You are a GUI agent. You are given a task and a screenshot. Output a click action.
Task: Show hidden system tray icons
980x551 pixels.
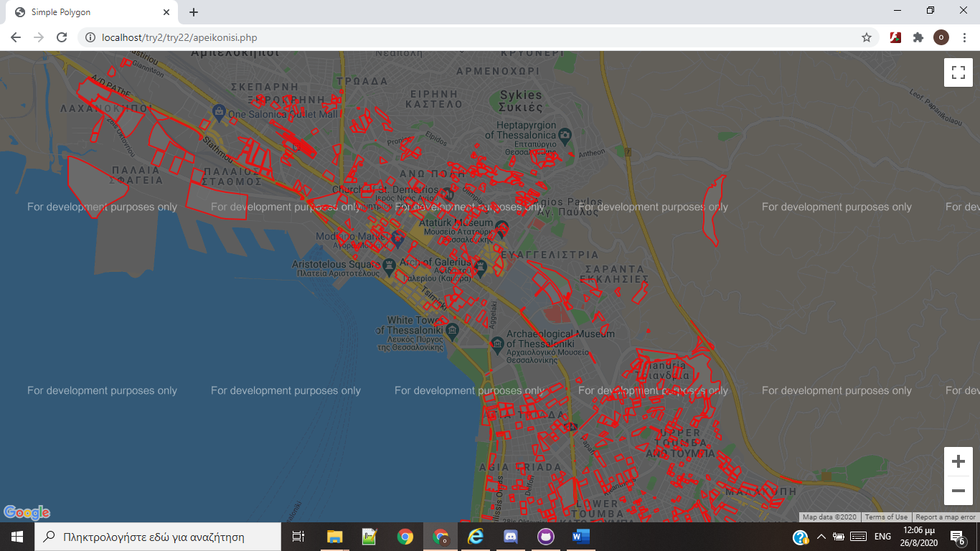[x=821, y=537]
